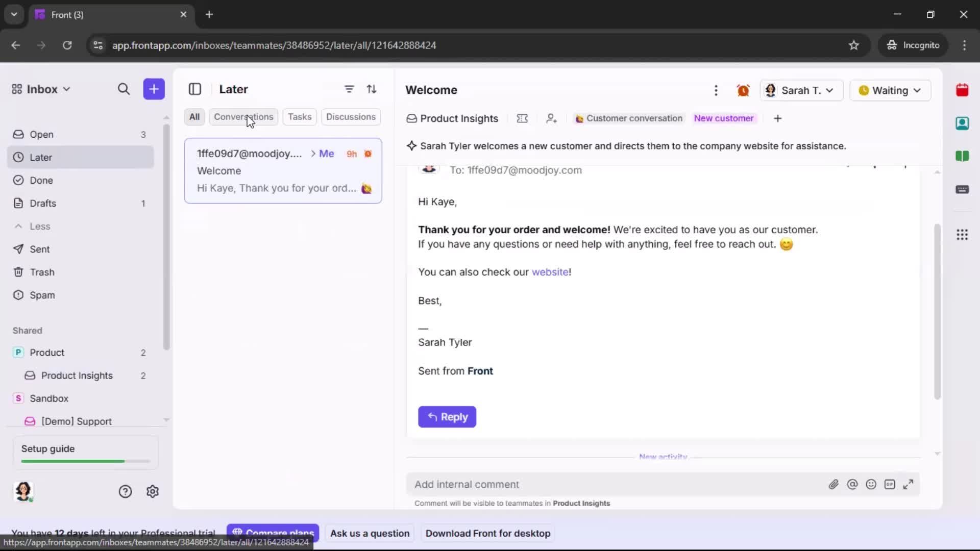Open the keyboard shortcuts panel
The width and height of the screenshot is (980, 551).
(x=963, y=190)
